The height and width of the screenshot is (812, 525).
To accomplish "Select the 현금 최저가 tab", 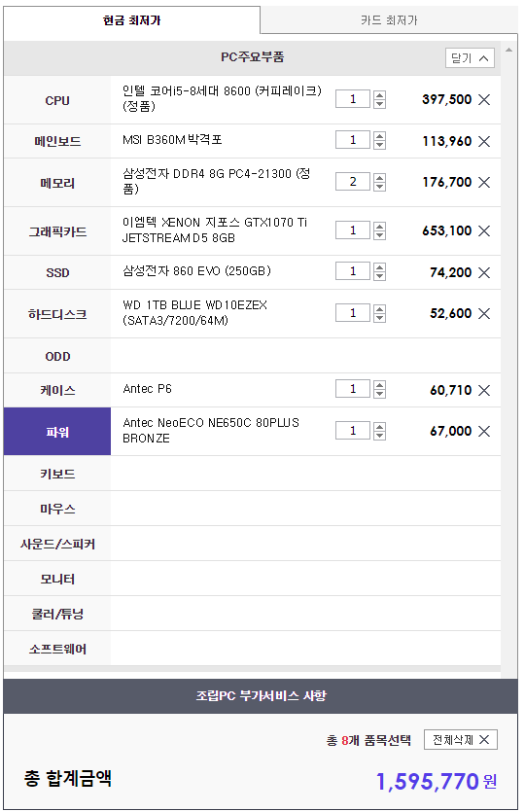I will 131,20.
